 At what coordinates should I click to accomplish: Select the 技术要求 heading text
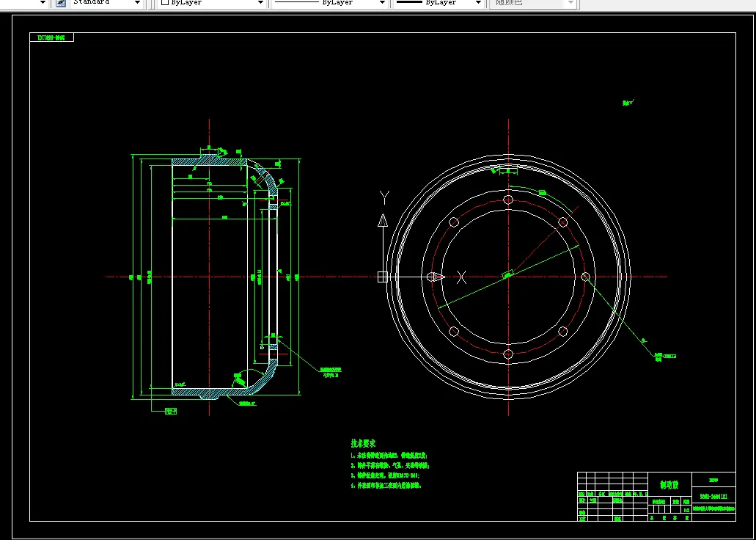(x=363, y=443)
